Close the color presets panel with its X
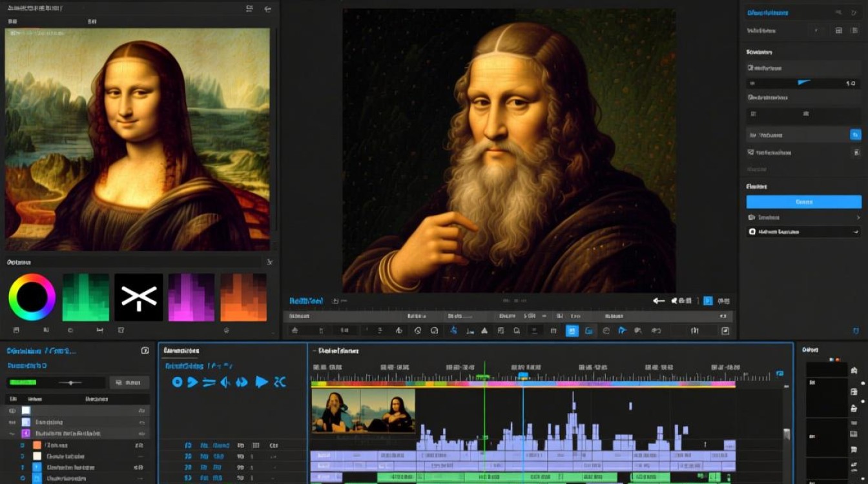 270,262
